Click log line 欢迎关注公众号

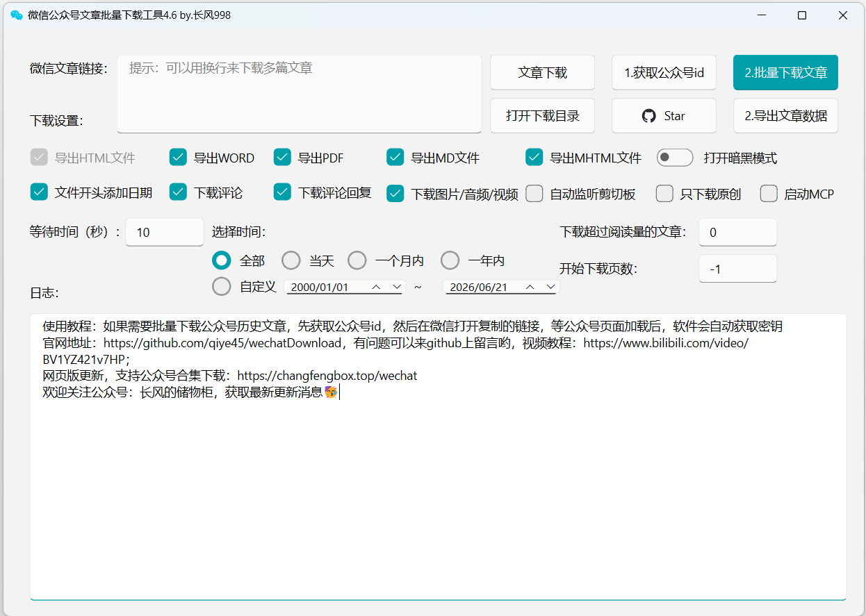coord(190,392)
